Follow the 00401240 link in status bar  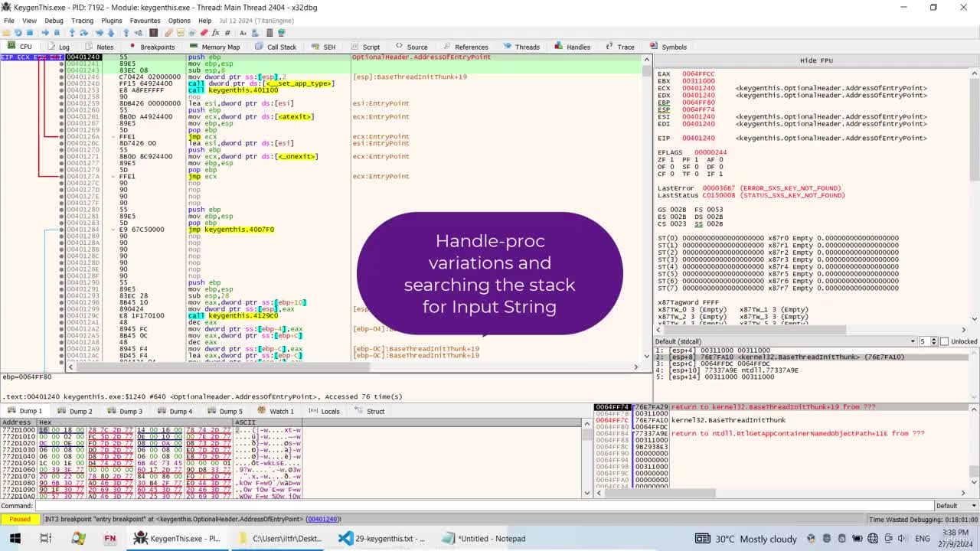(x=322, y=519)
